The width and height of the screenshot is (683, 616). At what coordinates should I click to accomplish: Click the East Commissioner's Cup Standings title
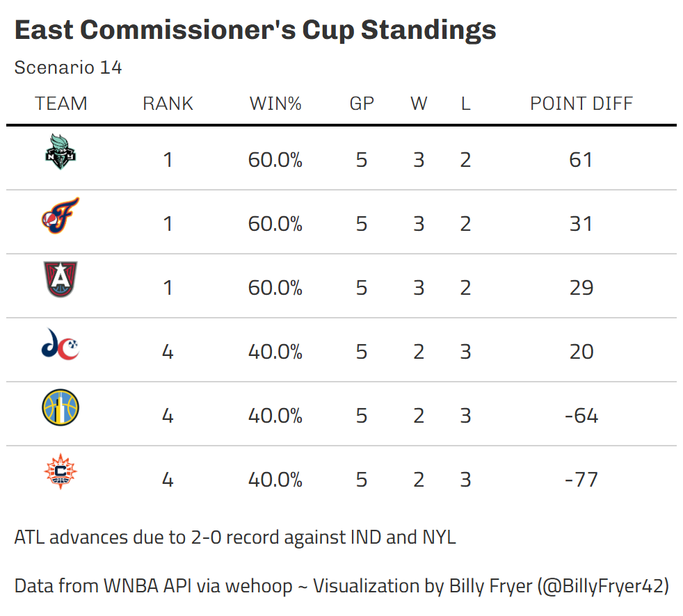[255, 31]
